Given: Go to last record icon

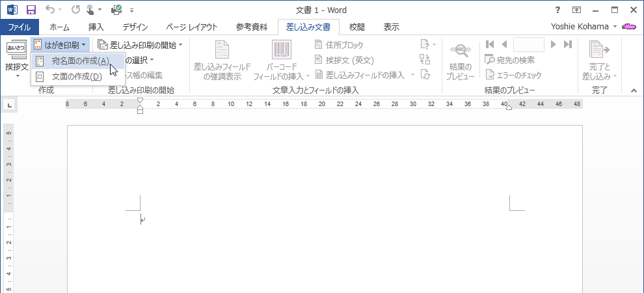Looking at the screenshot, I should coord(568,44).
